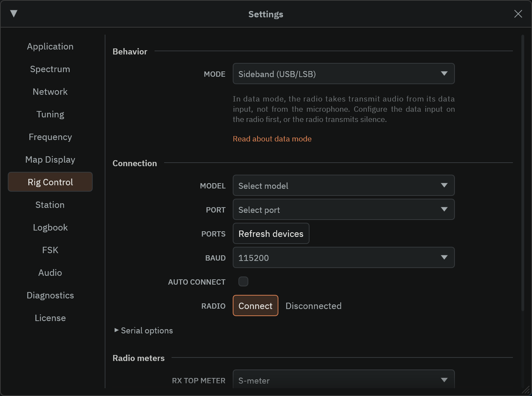Switch to Station settings

(x=50, y=205)
